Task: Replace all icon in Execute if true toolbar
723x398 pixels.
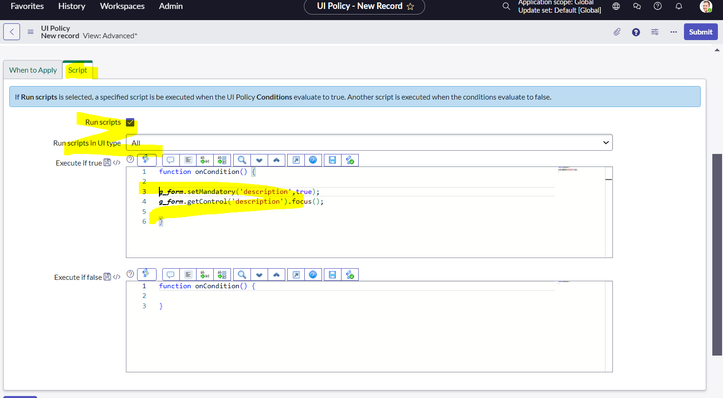Action: click(222, 160)
